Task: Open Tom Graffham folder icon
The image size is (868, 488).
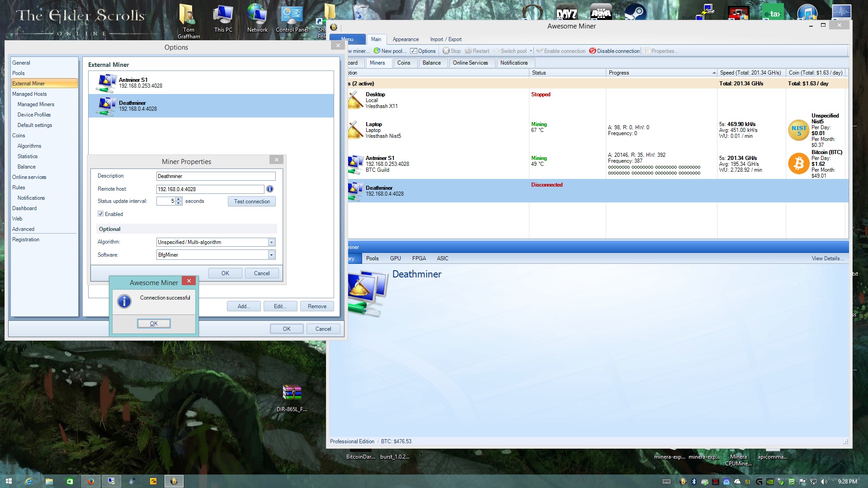Action: [189, 22]
